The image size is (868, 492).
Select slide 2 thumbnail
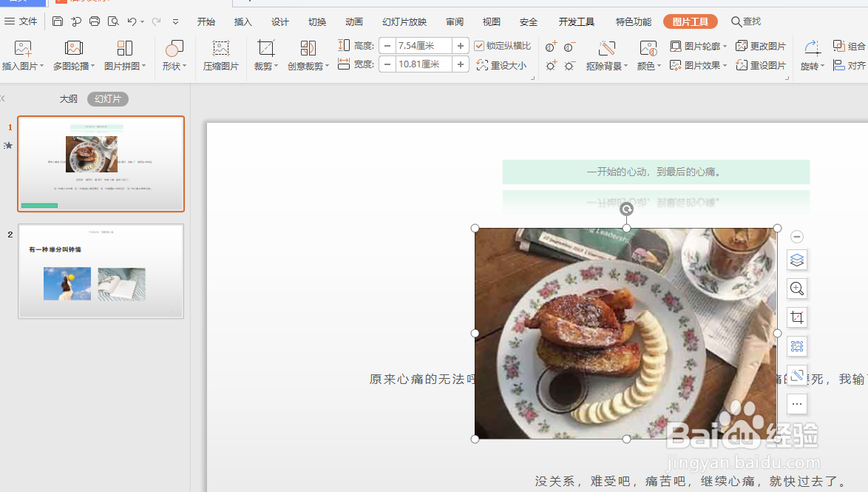coord(101,271)
